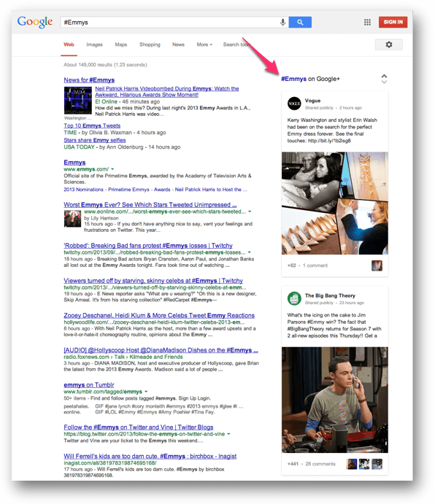Image resolution: width=435 pixels, height=504 pixels.
Task: Open Top 10 Emmys Tweets link
Action: tap(92, 125)
